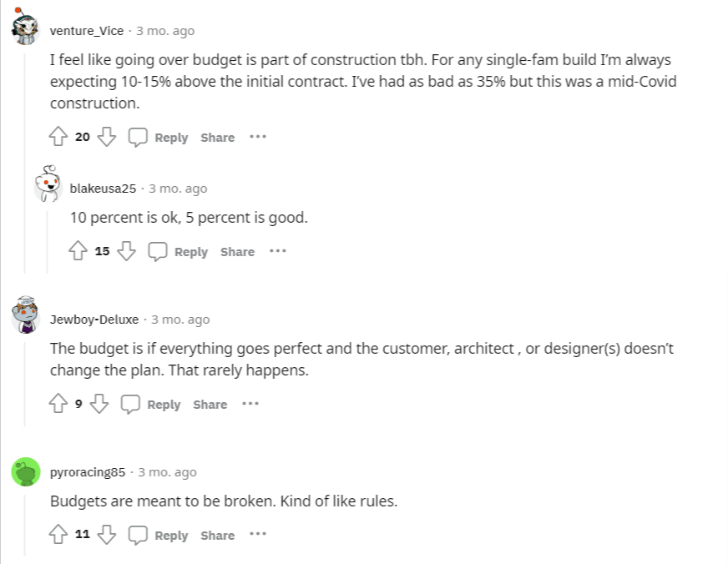Upvote blakeusa25's reply
728x564 pixels.
tap(78, 251)
